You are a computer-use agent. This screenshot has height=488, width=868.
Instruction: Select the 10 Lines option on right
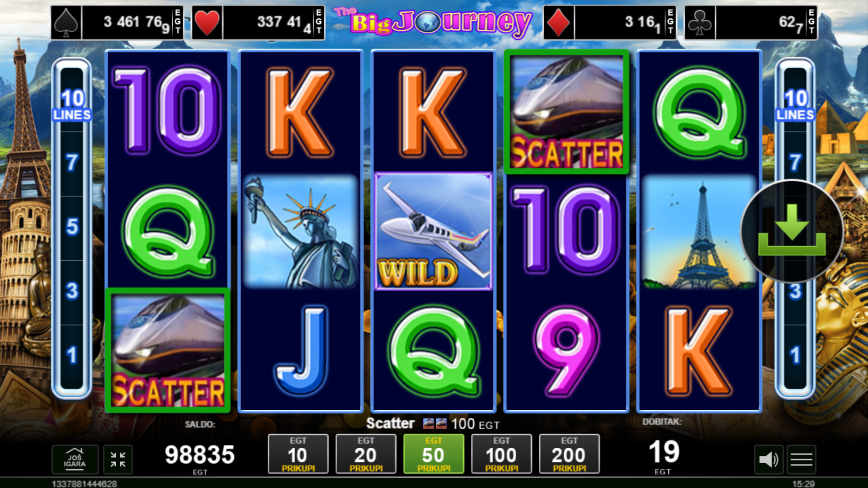[795, 105]
